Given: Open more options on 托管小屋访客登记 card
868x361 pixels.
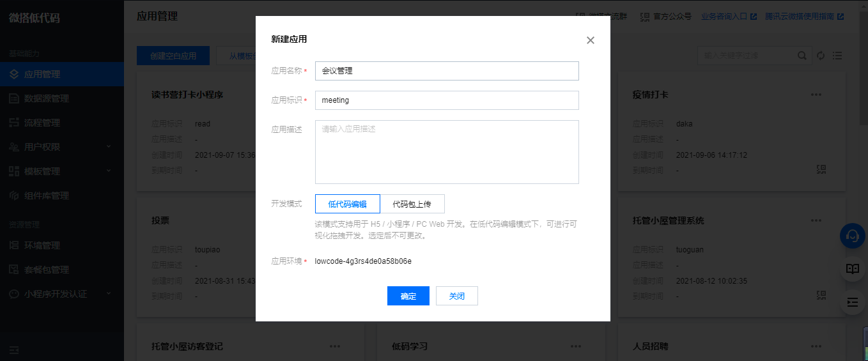Looking at the screenshot, I should 335,346.
